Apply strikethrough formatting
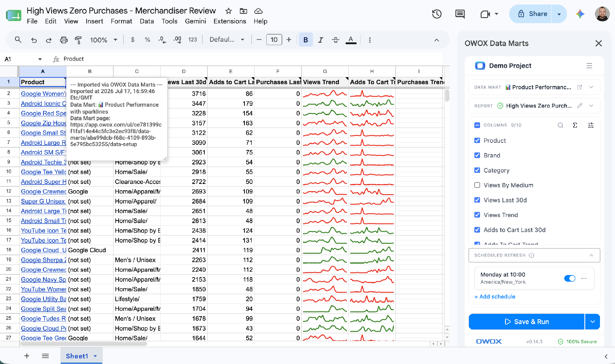The image size is (615, 364). coord(336,40)
